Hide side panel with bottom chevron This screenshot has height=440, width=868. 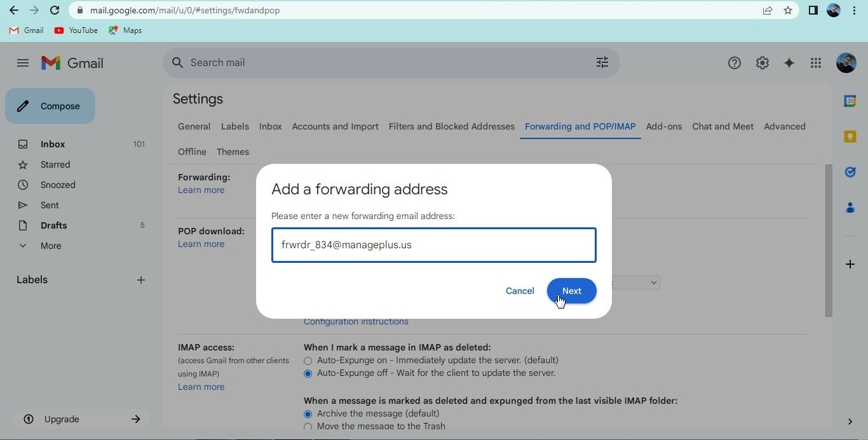(850, 422)
